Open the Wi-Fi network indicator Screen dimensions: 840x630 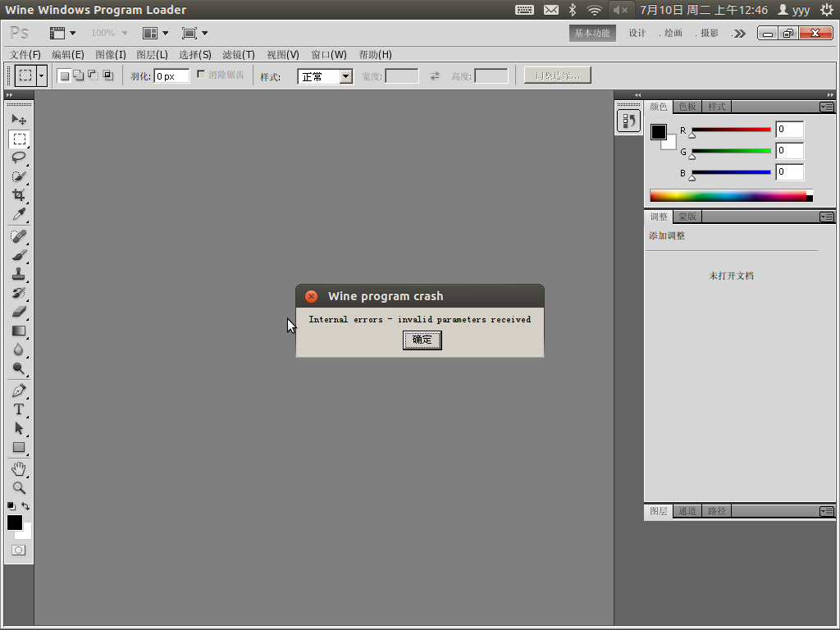pos(594,10)
